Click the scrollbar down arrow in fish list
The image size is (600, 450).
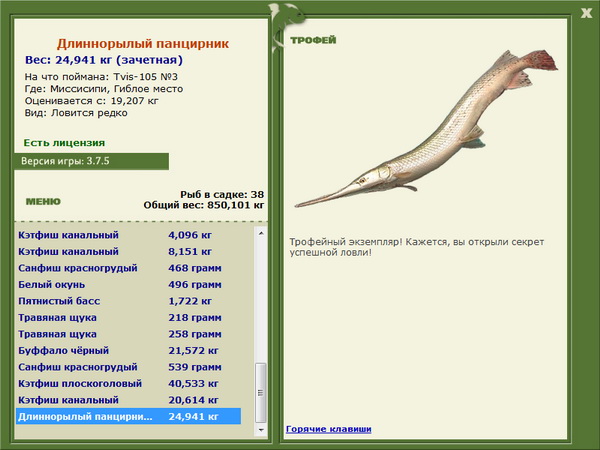[261, 430]
